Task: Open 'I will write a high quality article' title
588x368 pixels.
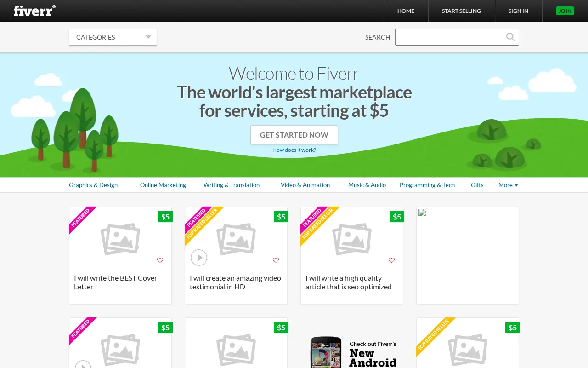Action: point(349,282)
